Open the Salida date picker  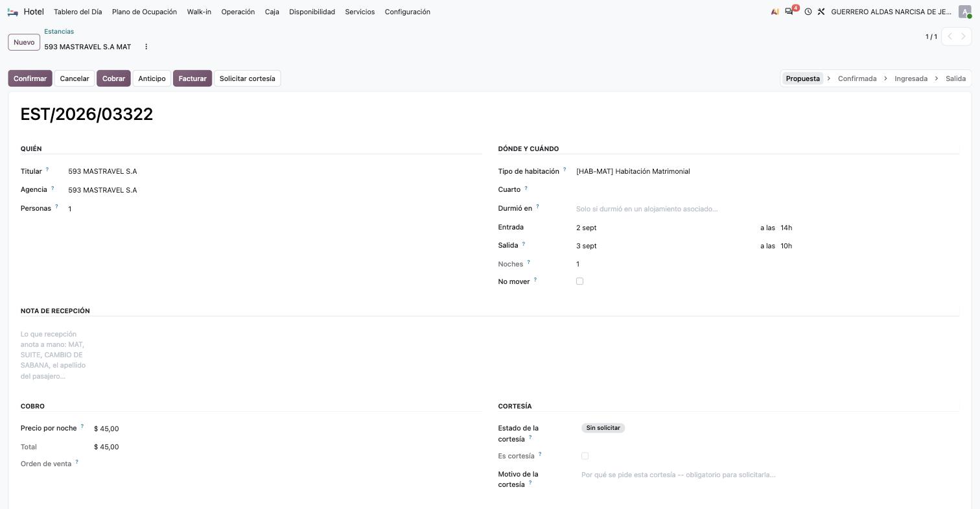tap(666, 246)
